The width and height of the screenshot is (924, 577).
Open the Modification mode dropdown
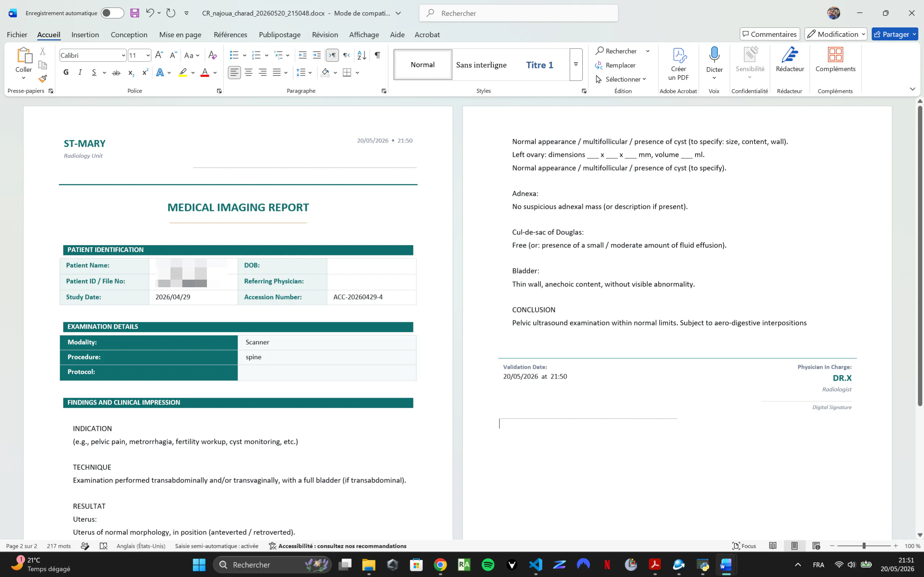[836, 34]
